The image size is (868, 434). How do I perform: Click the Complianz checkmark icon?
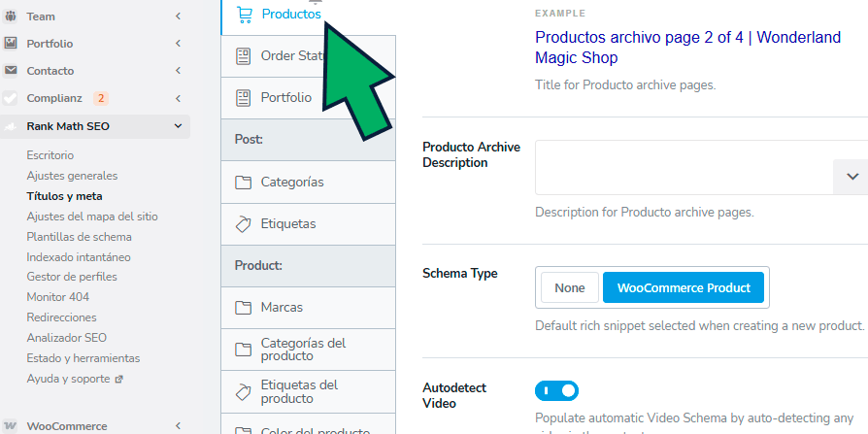[x=10, y=98]
